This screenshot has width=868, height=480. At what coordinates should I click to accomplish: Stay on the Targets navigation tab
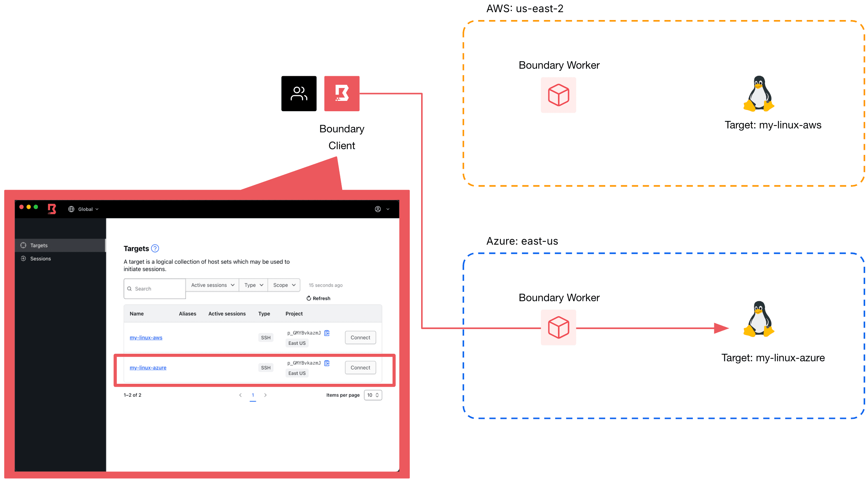(x=39, y=245)
